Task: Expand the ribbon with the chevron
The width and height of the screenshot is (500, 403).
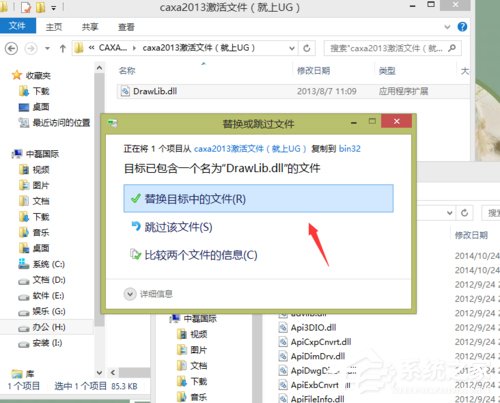Action: coord(447,27)
